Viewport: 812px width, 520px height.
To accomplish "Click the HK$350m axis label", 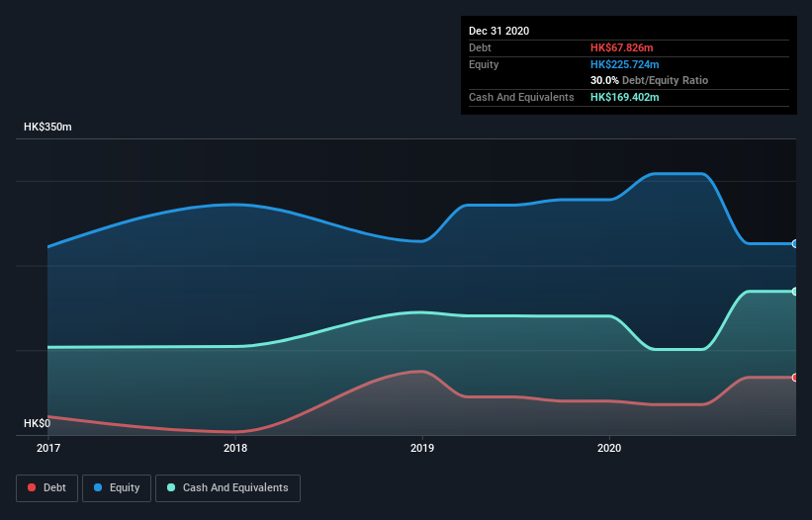I will pyautogui.click(x=47, y=127).
